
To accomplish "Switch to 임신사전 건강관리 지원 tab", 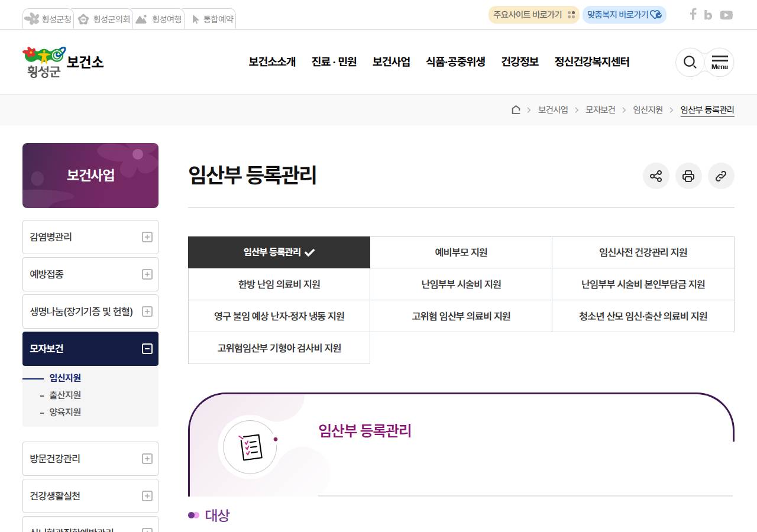I will click(x=643, y=252).
